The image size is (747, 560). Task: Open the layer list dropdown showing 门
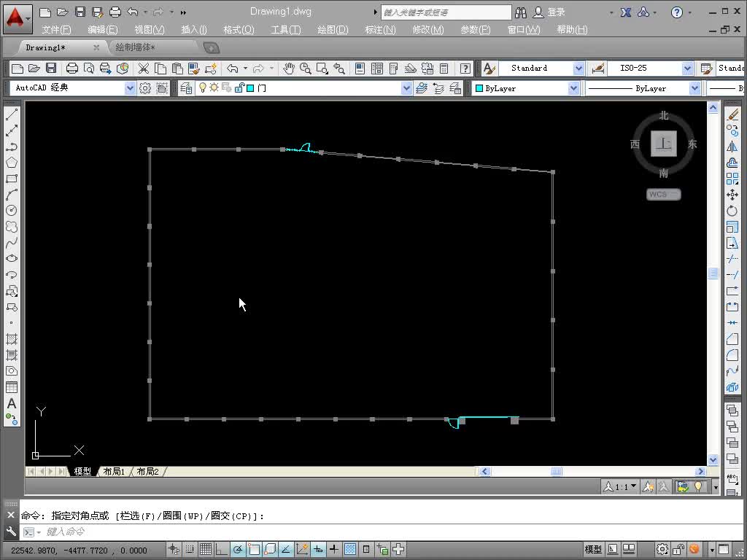[406, 88]
